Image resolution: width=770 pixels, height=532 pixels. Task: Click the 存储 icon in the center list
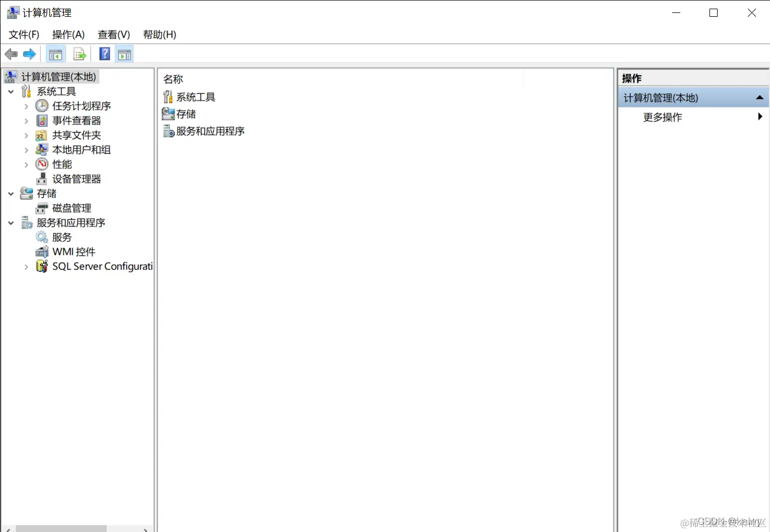pos(168,114)
